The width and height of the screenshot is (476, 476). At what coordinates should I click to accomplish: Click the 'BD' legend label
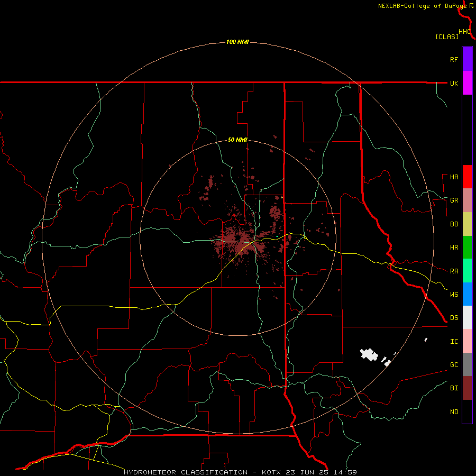454,224
